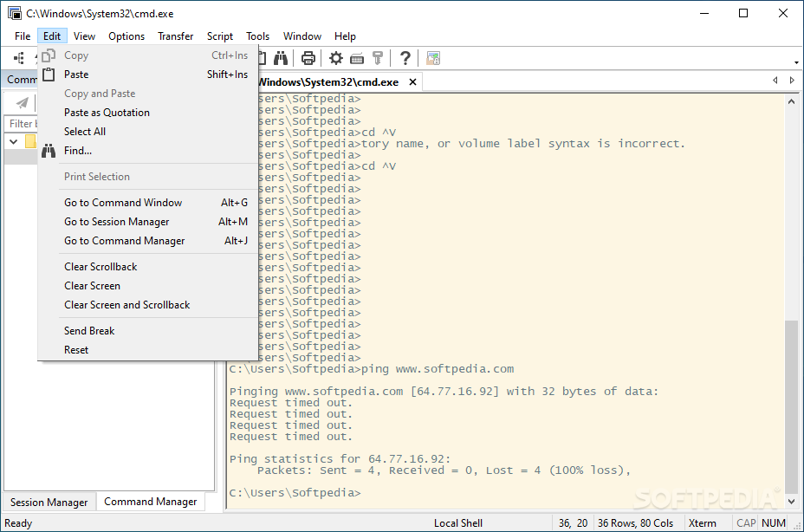This screenshot has height=532, width=804.
Task: Click the '36 Rows, 80 Cols' status entry
Action: point(635,522)
